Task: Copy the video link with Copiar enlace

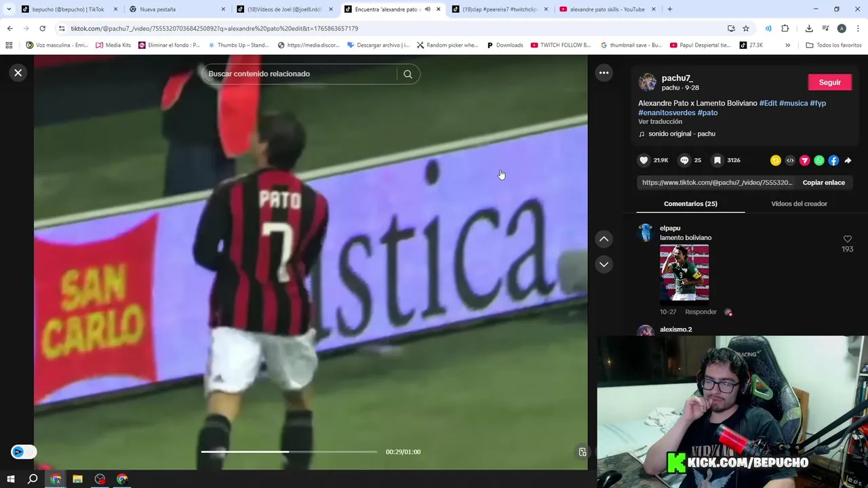Action: click(823, 182)
